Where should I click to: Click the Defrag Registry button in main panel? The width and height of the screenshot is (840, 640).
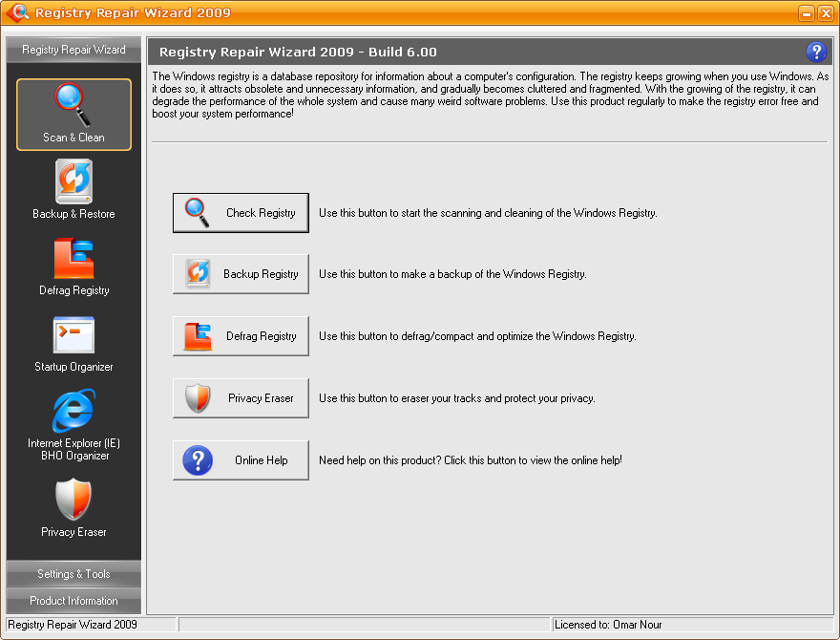click(241, 336)
